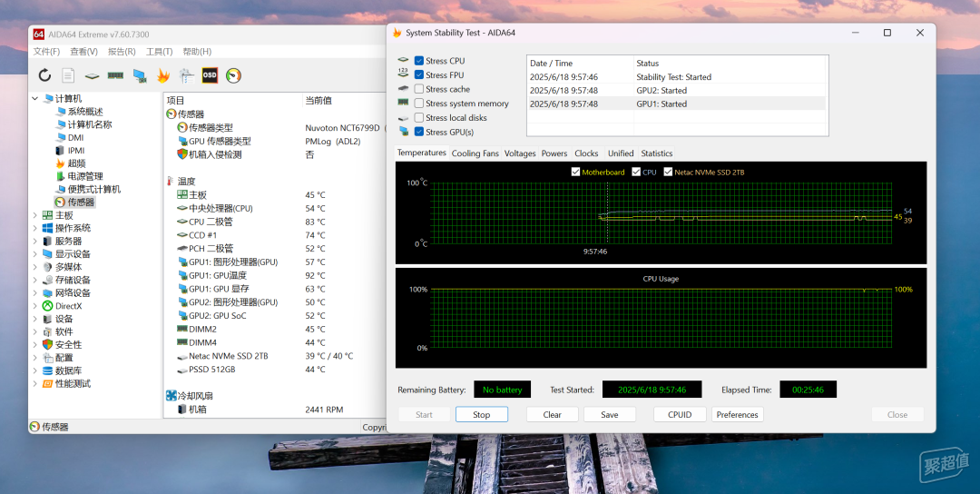Select 系统概述 in the tree
Screen dimensions: 980x494
(85, 112)
